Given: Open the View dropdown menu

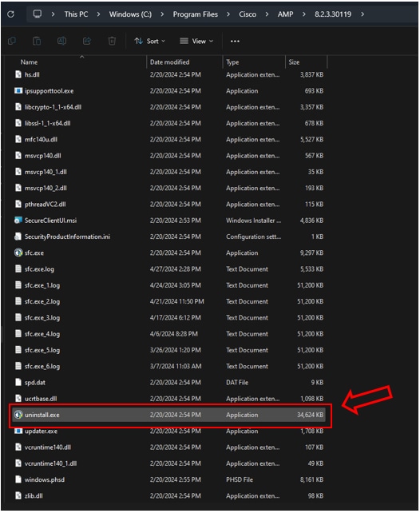Looking at the screenshot, I should coord(196,41).
